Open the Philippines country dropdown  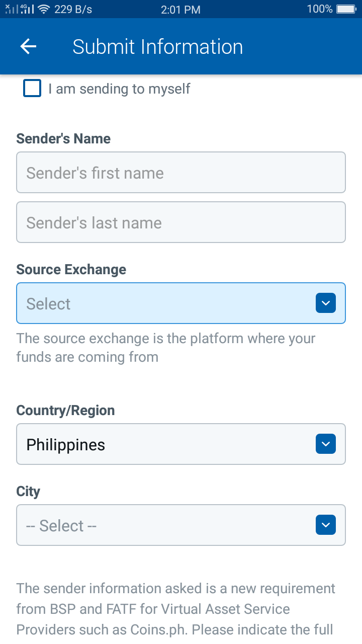[x=181, y=444]
